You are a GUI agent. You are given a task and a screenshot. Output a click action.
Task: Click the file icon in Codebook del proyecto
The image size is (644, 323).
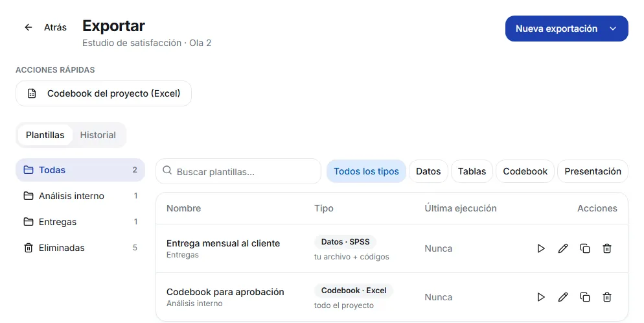(x=32, y=93)
